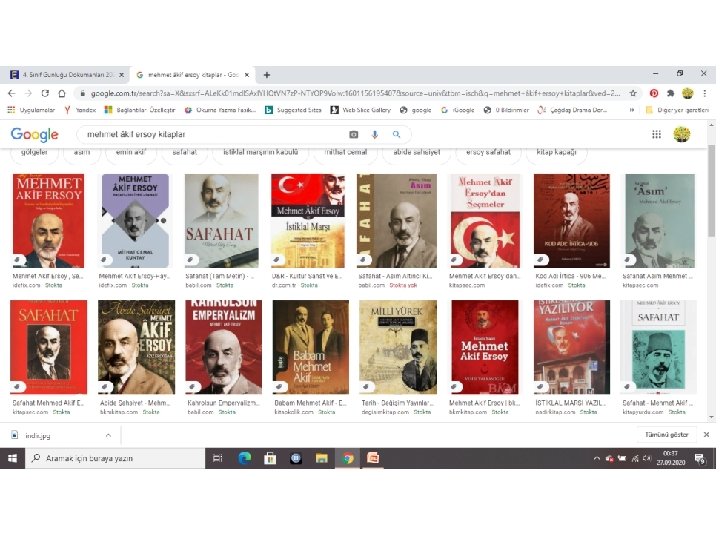720x540 pixels.
Task: Open the İstiklal Marşı Yazılıyor cover thumbnail
Action: coord(572,347)
